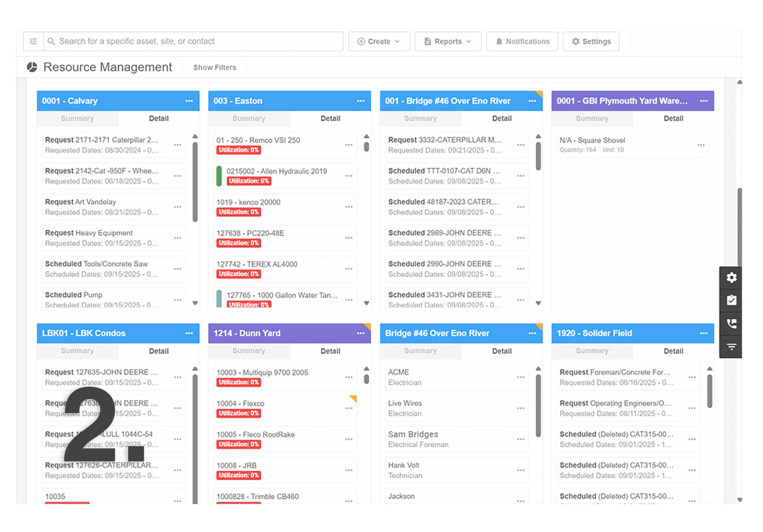Viewport: 763px width, 532px height.
Task: Switch to Summary tab in 0001 - Calvary
Action: click(77, 118)
